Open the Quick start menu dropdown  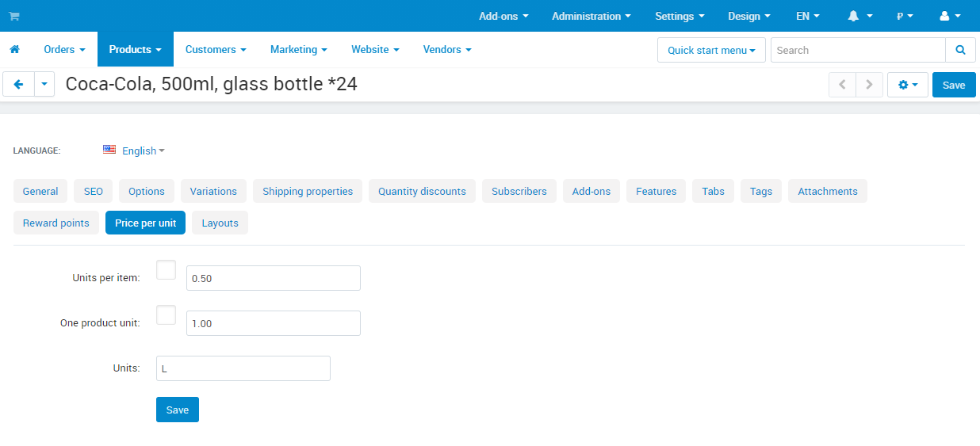pyautogui.click(x=711, y=50)
